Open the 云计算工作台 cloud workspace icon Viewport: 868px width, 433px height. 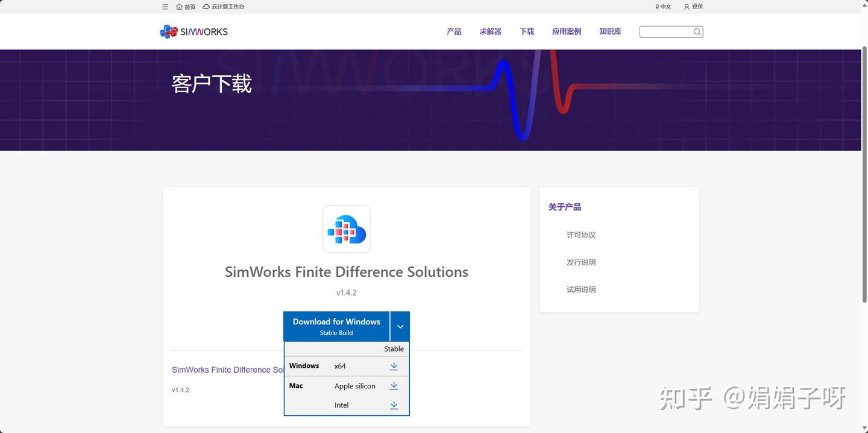click(x=206, y=7)
